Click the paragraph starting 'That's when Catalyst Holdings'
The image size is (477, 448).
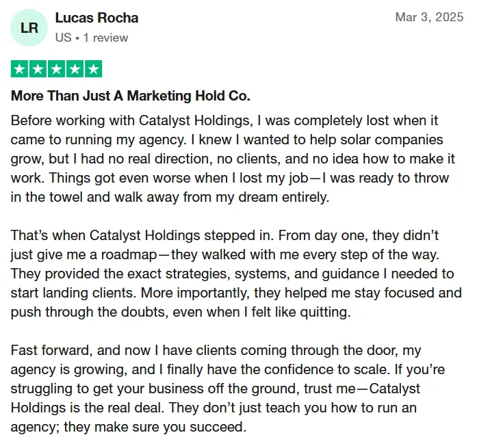click(x=236, y=274)
